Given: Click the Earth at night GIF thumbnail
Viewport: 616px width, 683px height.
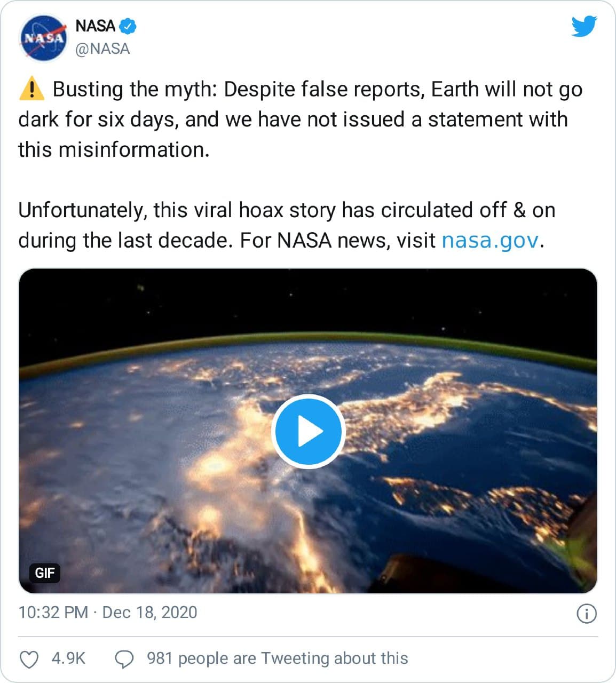Looking at the screenshot, I should tap(160, 480).
